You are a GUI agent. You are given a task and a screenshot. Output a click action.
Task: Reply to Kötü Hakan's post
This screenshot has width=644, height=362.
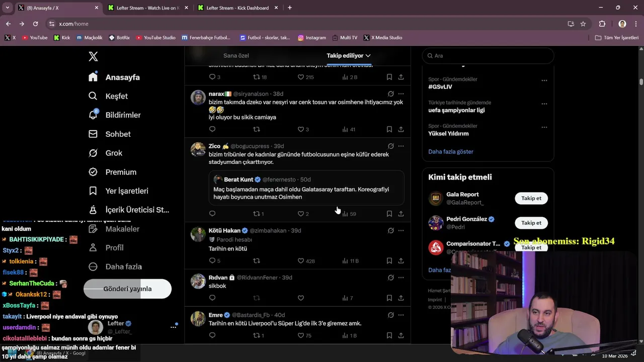pyautogui.click(x=215, y=261)
